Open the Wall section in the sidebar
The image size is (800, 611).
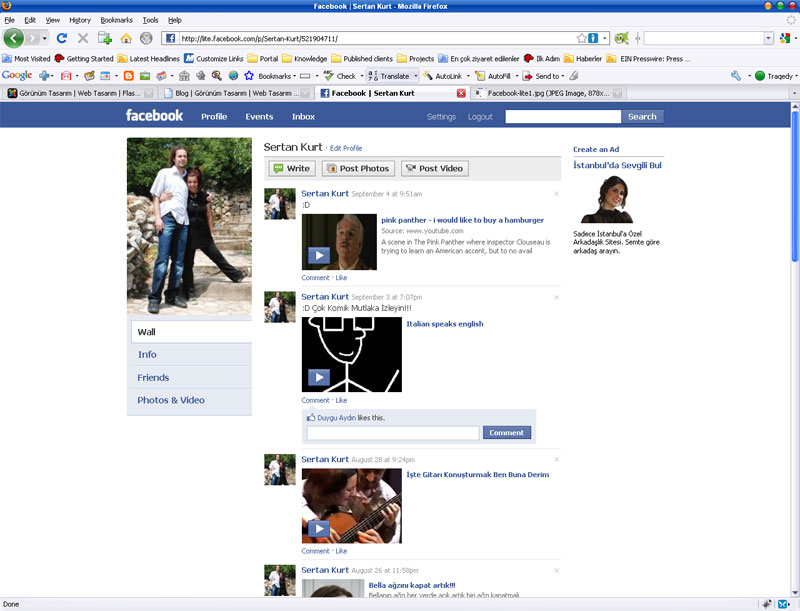(191, 332)
